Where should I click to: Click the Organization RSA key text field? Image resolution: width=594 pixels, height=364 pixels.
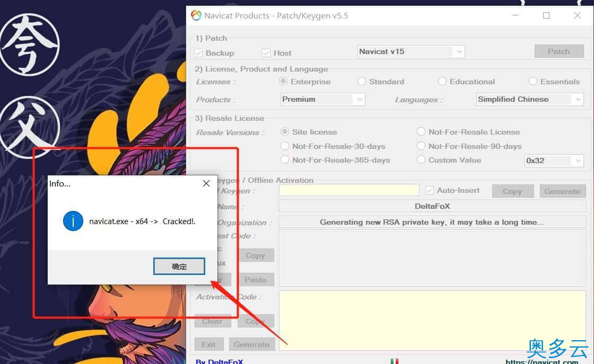coord(432,222)
